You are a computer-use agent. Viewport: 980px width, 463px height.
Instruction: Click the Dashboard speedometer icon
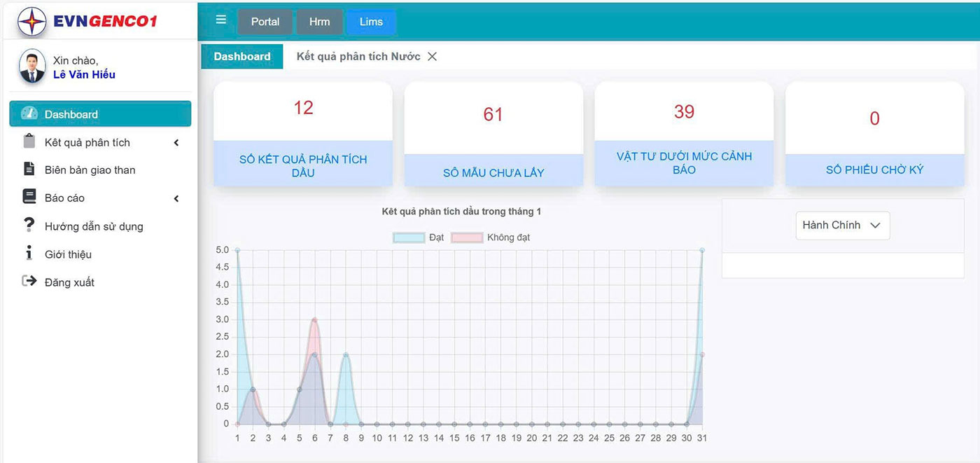coord(29,113)
